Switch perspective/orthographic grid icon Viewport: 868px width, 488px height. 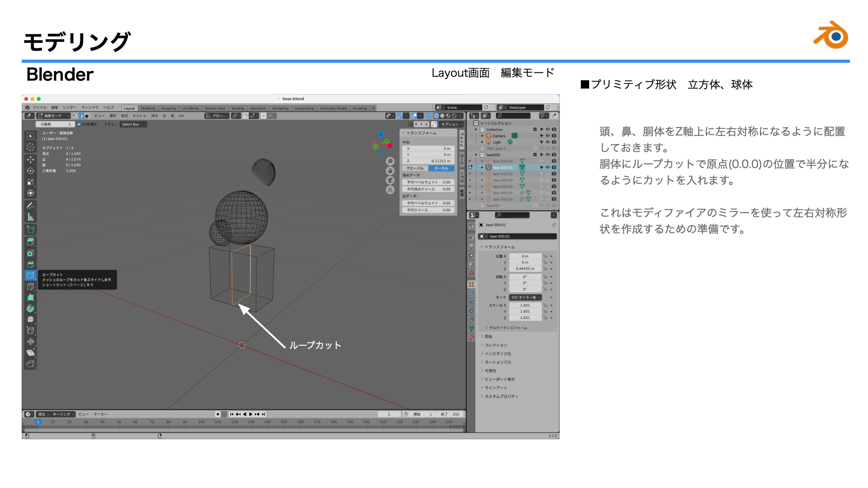(390, 190)
